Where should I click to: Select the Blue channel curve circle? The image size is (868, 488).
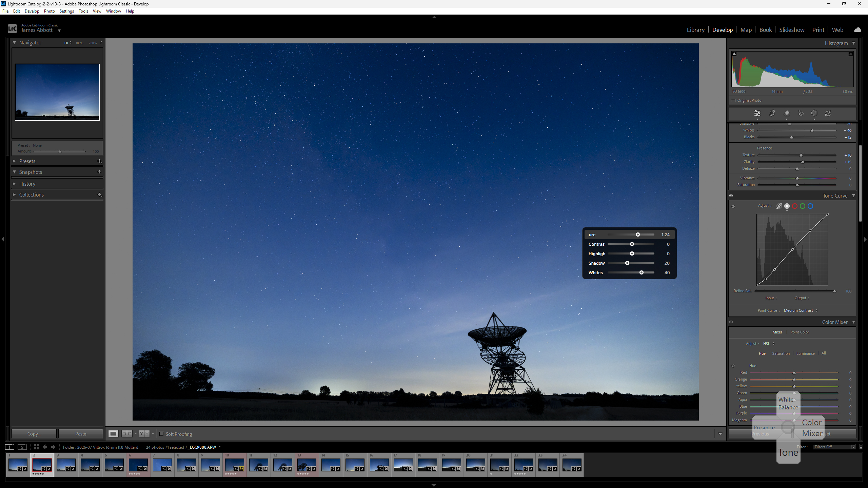[x=810, y=206]
